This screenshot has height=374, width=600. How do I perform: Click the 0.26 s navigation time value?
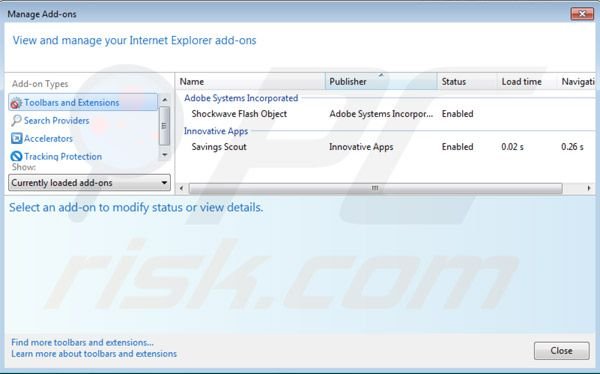(x=572, y=147)
